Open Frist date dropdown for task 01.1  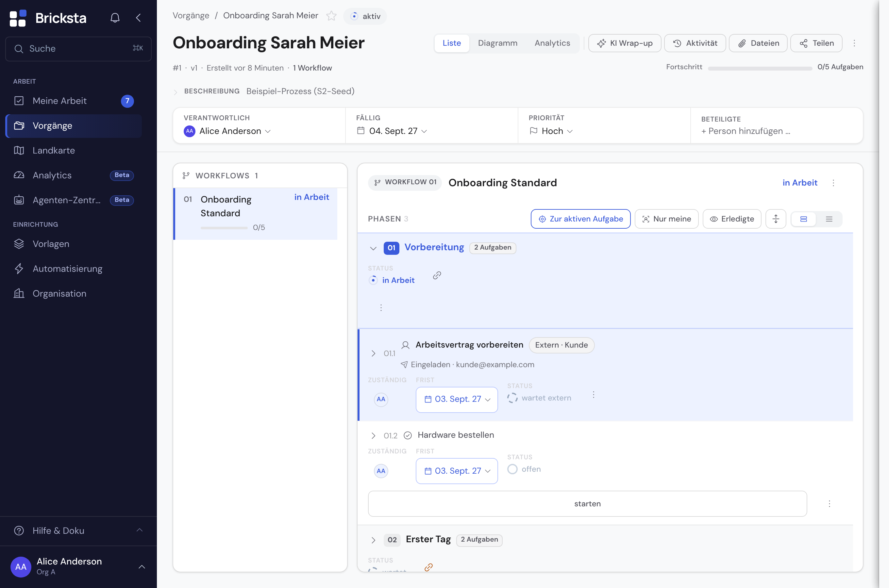click(457, 400)
